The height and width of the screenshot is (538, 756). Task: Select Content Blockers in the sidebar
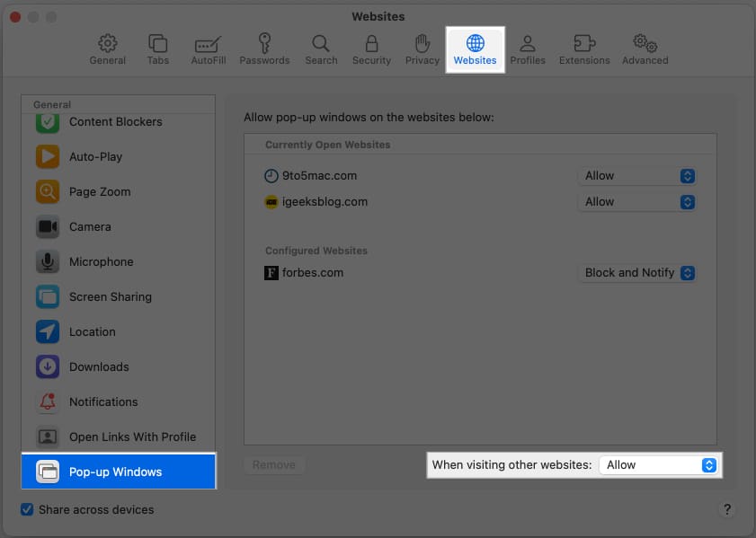coord(119,122)
